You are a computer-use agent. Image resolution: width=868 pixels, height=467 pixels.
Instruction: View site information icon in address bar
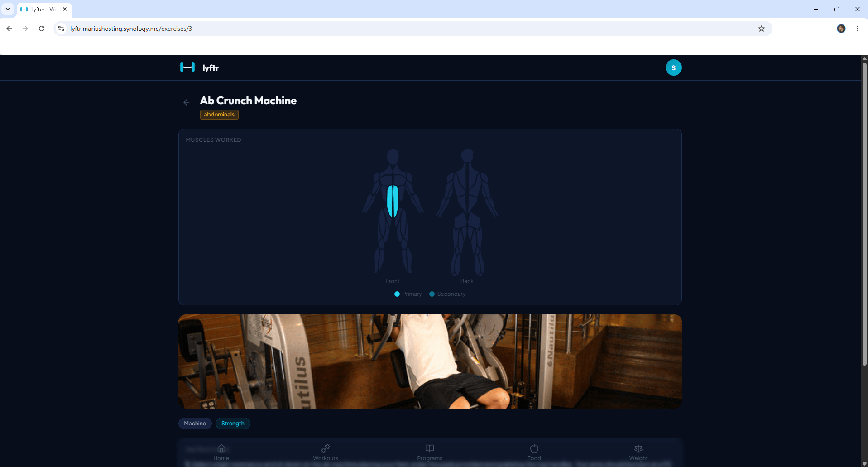[61, 29]
